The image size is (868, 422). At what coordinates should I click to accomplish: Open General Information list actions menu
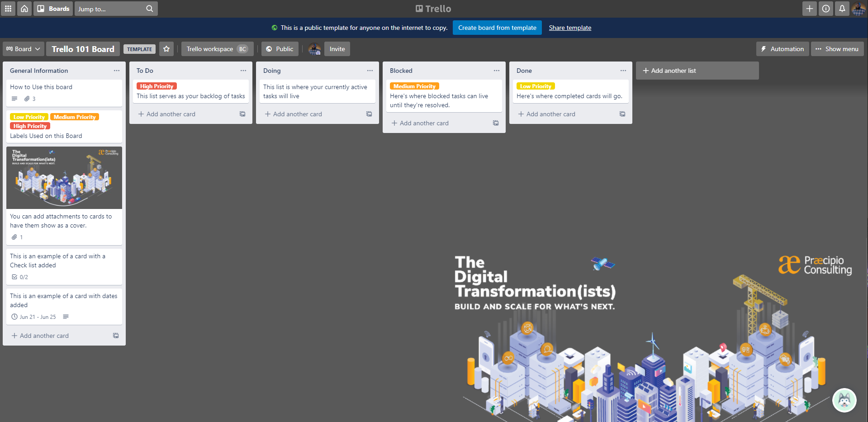(x=117, y=71)
